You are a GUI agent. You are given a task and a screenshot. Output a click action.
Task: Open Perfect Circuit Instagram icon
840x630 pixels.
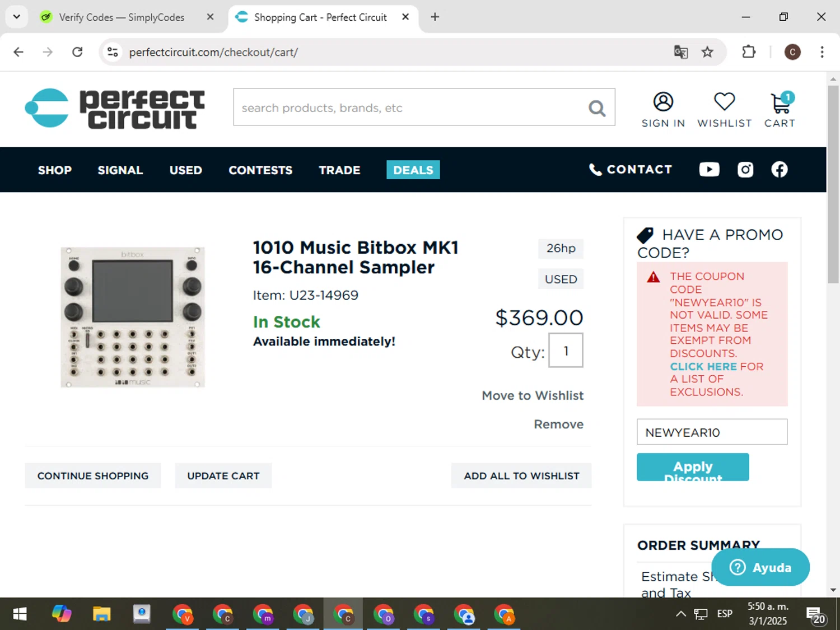[x=745, y=170]
